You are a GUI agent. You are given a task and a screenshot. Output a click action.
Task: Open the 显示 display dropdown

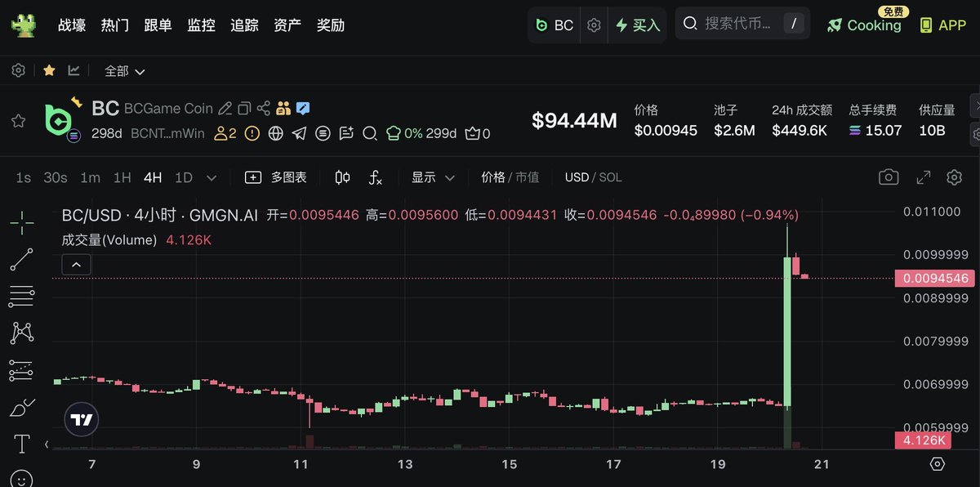(x=432, y=177)
